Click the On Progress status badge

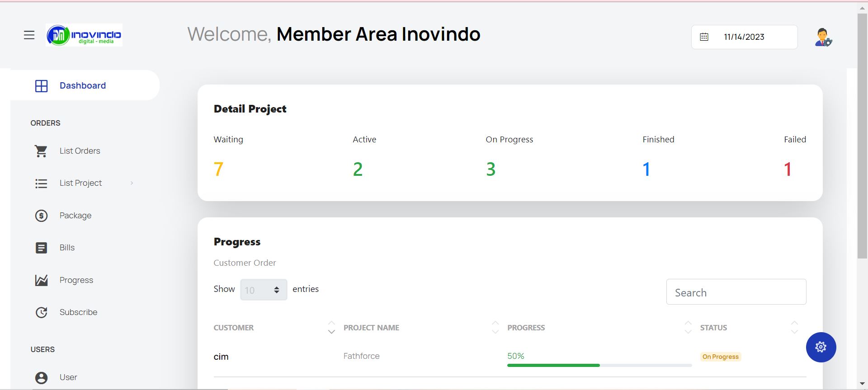point(721,357)
